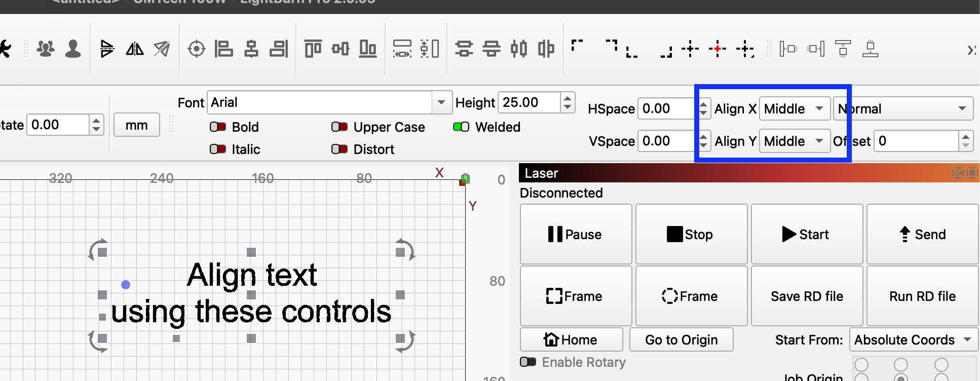The image size is (980, 381).
Task: Select the top-right Job Origin radio button
Action: click(941, 365)
